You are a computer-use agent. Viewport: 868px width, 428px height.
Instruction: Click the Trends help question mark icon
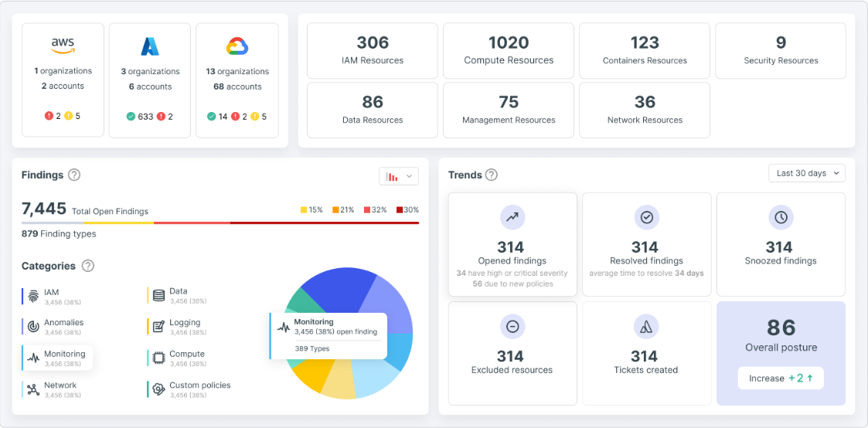coord(492,175)
